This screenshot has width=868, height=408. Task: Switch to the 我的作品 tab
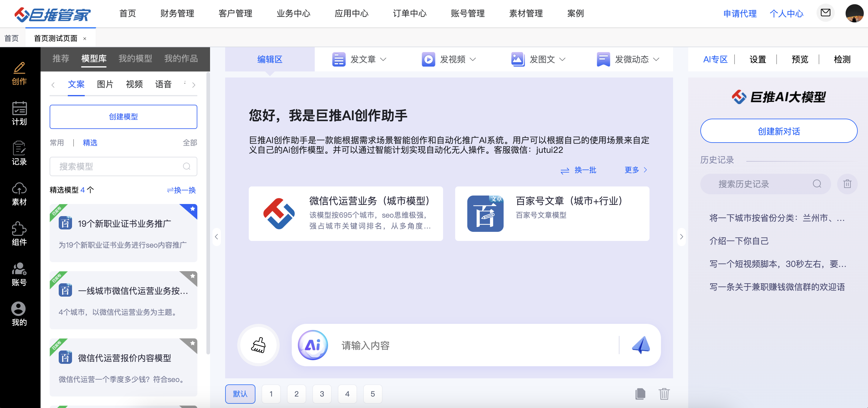(x=181, y=59)
